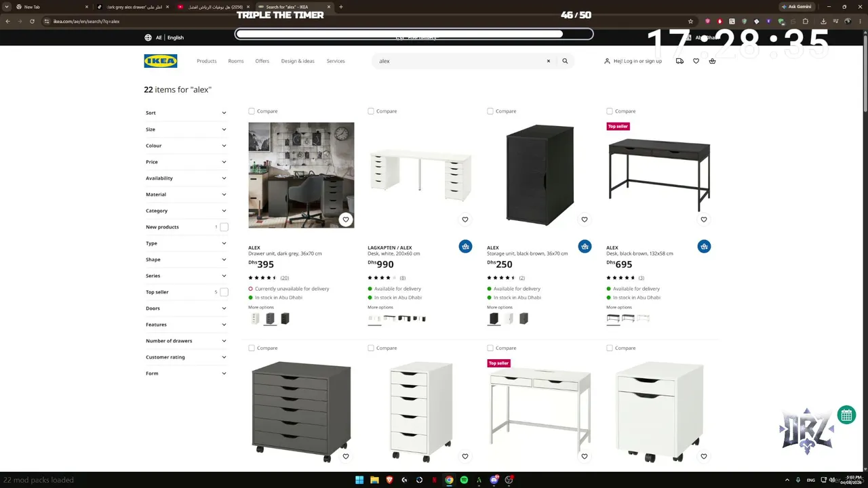Expand the Price filter
Image resolution: width=868 pixels, height=488 pixels.
pyautogui.click(x=186, y=162)
